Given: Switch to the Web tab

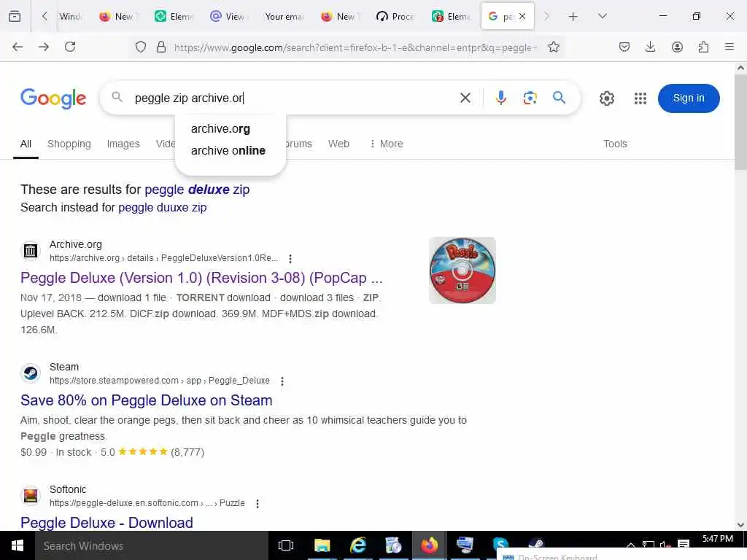Looking at the screenshot, I should pos(338,144).
